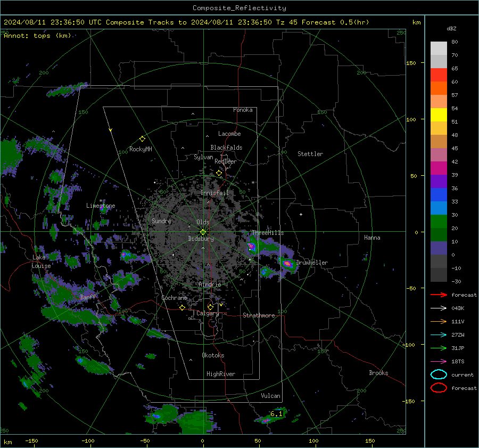Click the Banff city label
The image size is (479, 448).
[88, 297]
